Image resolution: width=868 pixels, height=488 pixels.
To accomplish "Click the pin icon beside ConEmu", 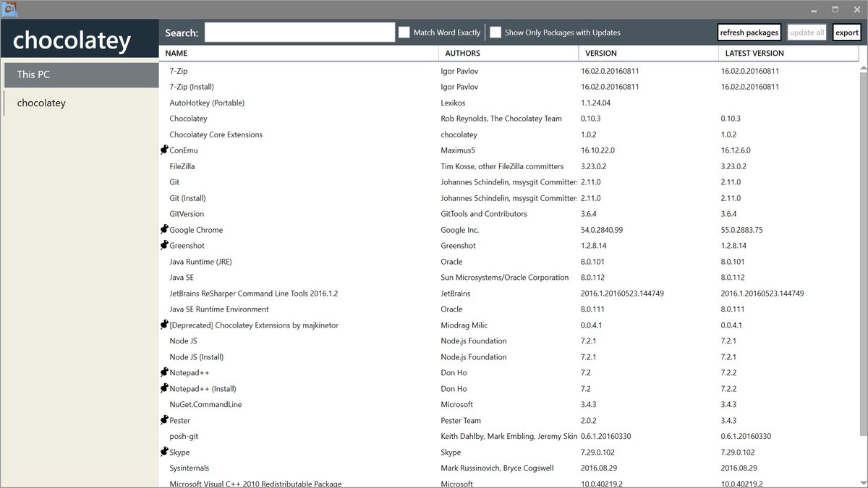I will (164, 150).
